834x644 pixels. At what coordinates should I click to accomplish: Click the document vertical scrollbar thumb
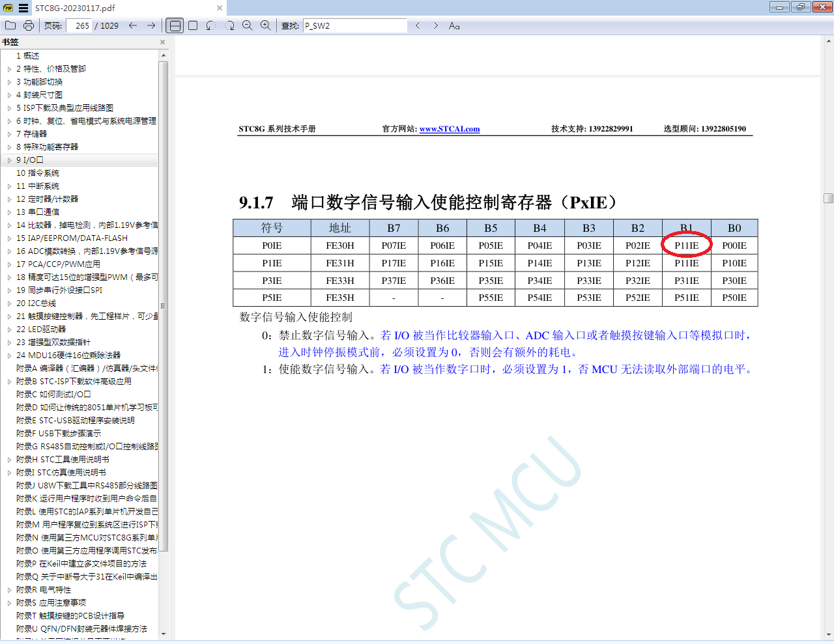pos(828,199)
